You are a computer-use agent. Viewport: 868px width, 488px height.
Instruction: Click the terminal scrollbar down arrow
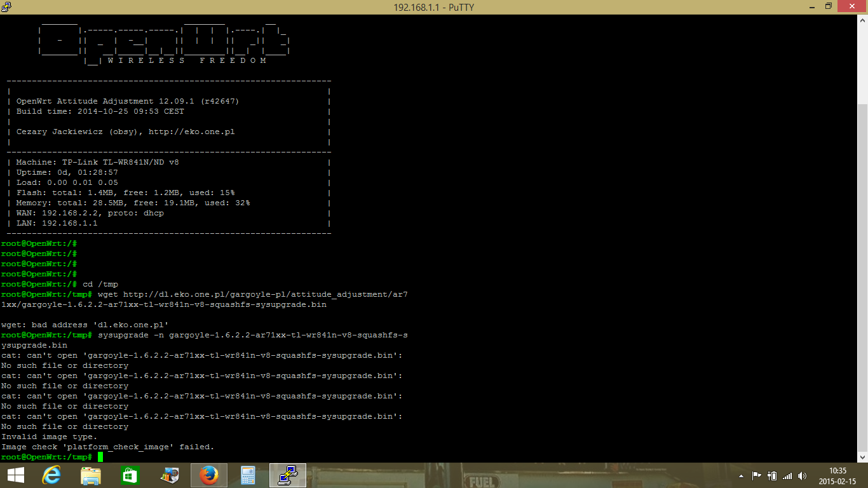point(862,457)
